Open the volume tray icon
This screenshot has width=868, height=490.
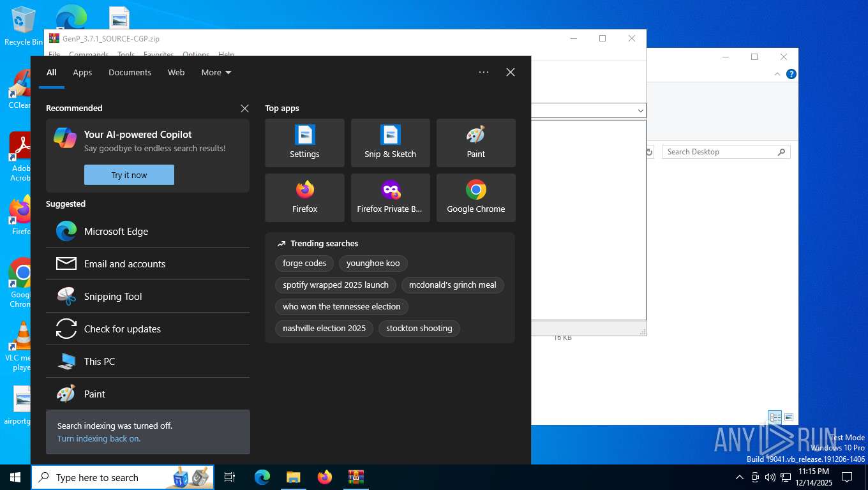(x=770, y=477)
